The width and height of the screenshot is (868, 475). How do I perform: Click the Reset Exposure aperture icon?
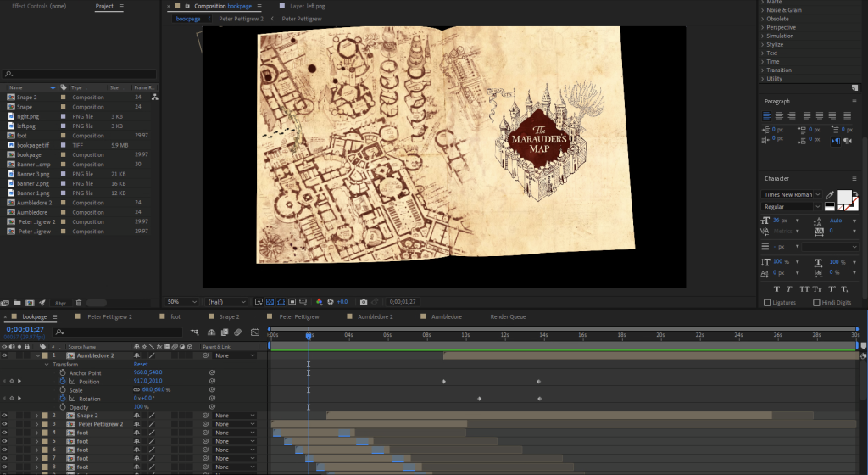[331, 302]
